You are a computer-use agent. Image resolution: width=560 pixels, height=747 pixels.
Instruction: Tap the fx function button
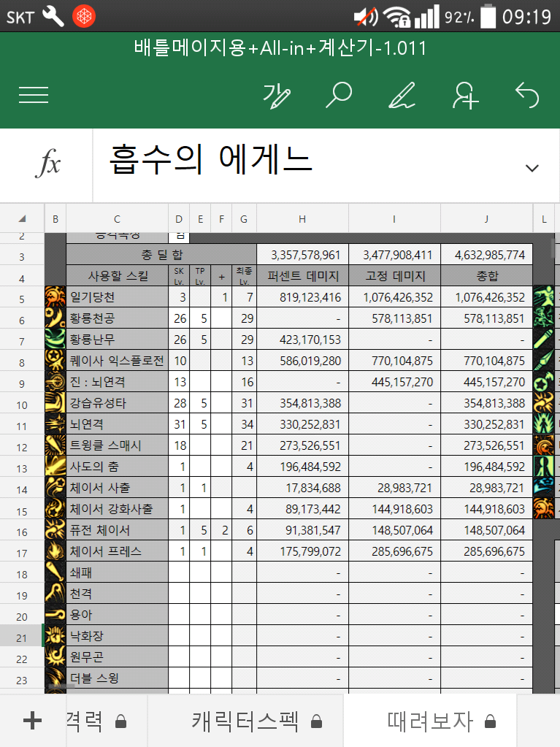pos(47,166)
